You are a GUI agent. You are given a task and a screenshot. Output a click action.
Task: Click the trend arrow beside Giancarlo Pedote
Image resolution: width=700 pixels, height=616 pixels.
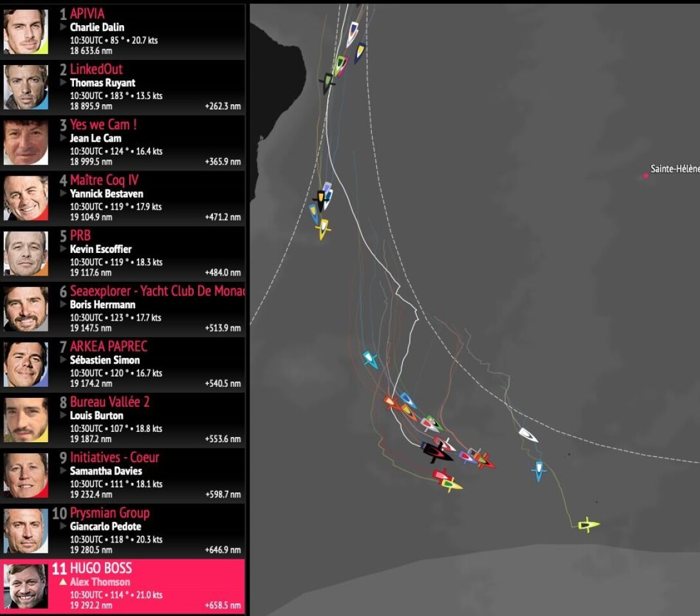point(64,526)
